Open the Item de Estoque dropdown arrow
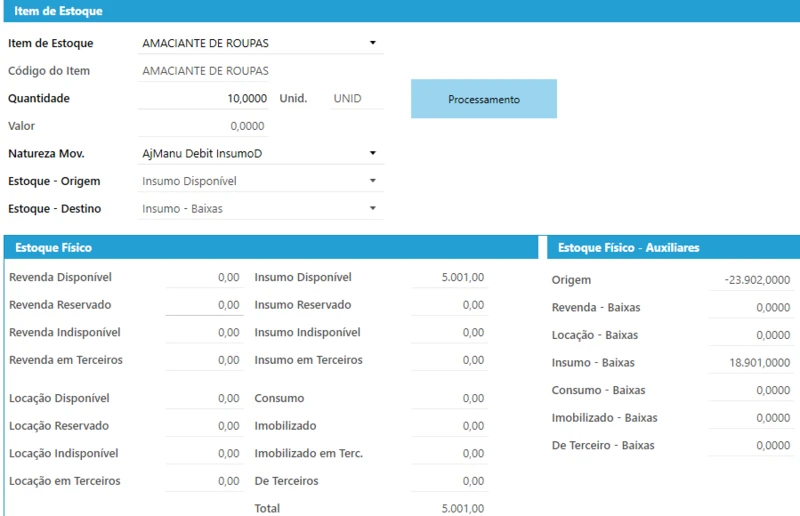Viewport: 800px width, 516px height. click(x=373, y=43)
